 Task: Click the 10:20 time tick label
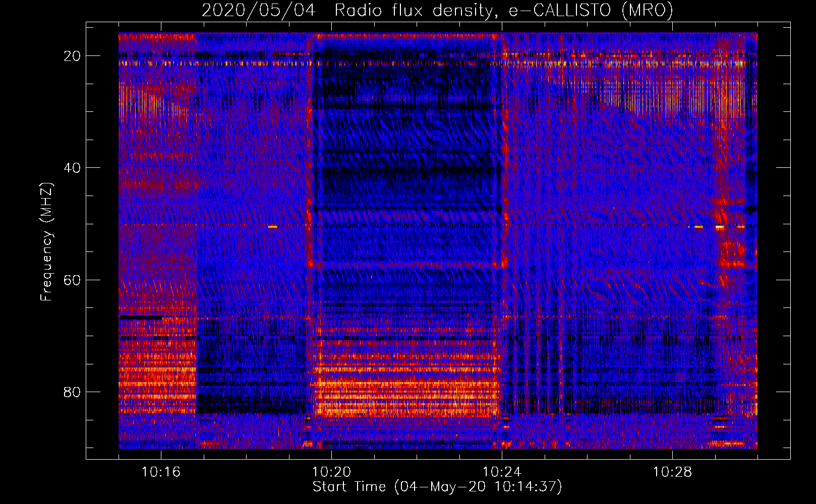(x=331, y=472)
